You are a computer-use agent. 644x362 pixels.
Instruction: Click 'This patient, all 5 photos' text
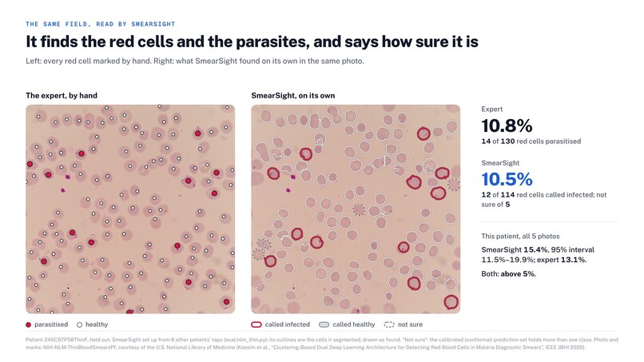point(520,237)
